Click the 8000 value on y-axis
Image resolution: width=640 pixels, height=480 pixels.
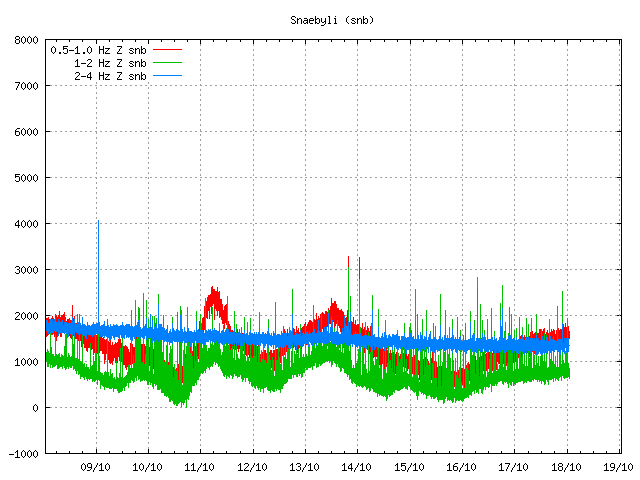pos(27,41)
